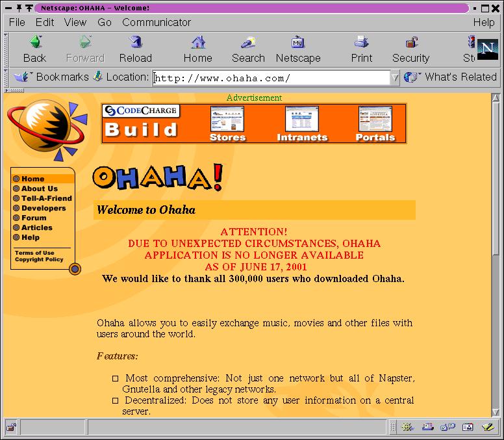The height and width of the screenshot is (440, 504).
Task: Open Newsgroups component bar icon
Action: (x=447, y=427)
